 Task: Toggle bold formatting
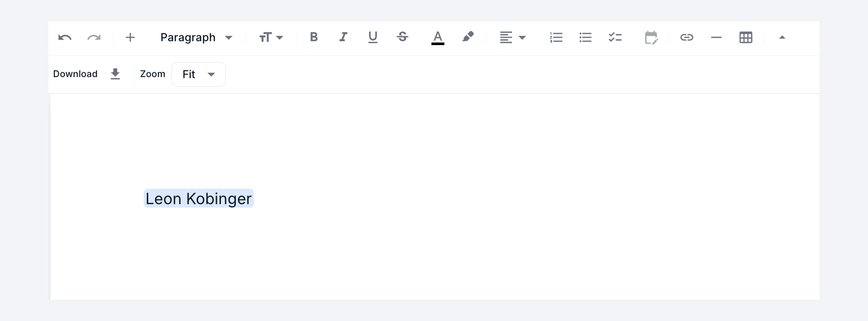314,37
